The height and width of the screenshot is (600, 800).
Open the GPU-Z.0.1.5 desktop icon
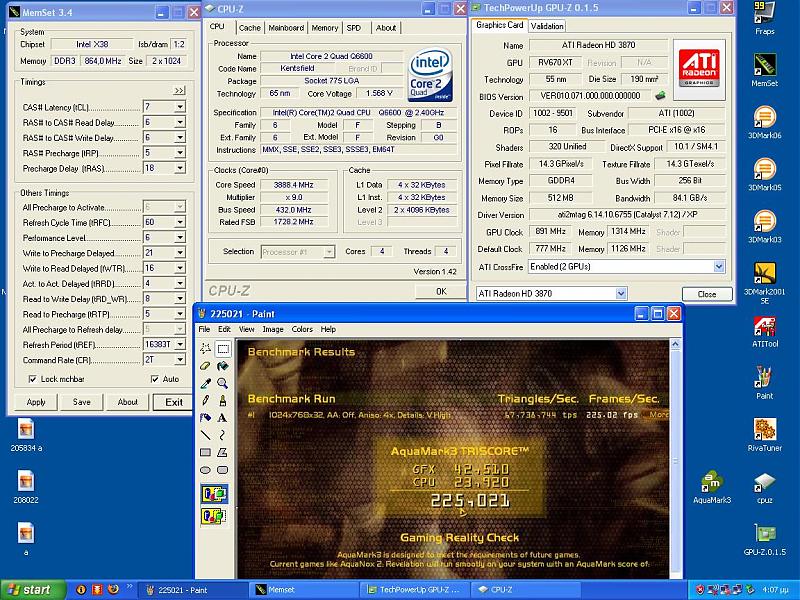[764, 540]
